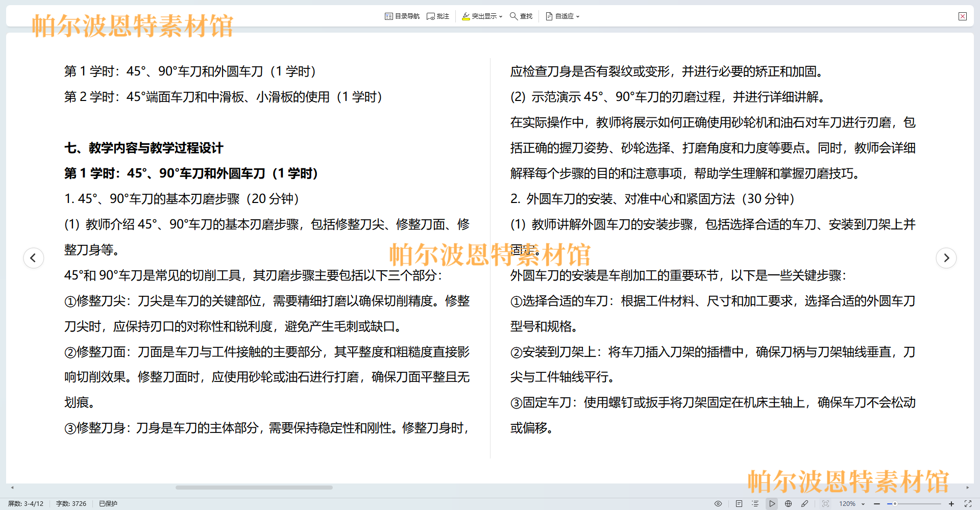Image resolution: width=980 pixels, height=510 pixels.
Task: Go to the previous page with left arrow
Action: (x=34, y=258)
